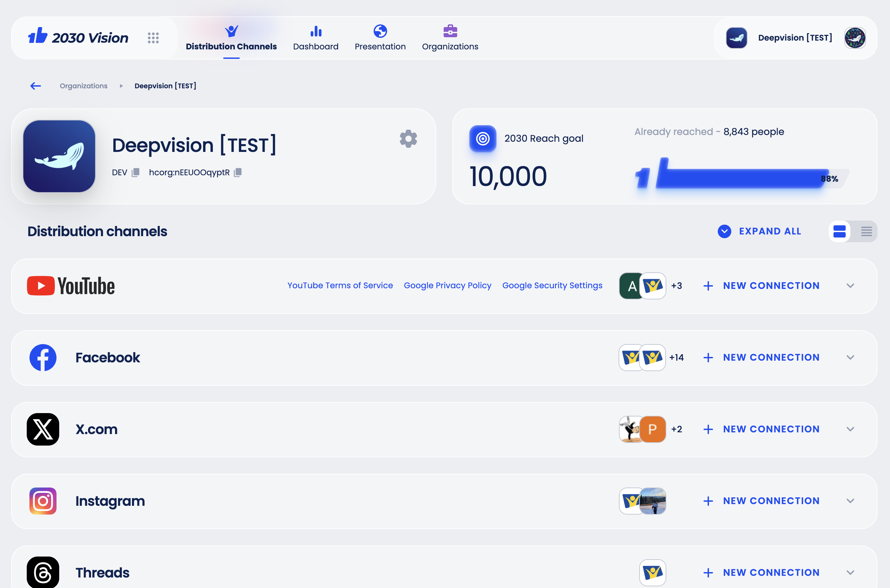
Task: Add New Connection for Instagram
Action: pyautogui.click(x=761, y=501)
